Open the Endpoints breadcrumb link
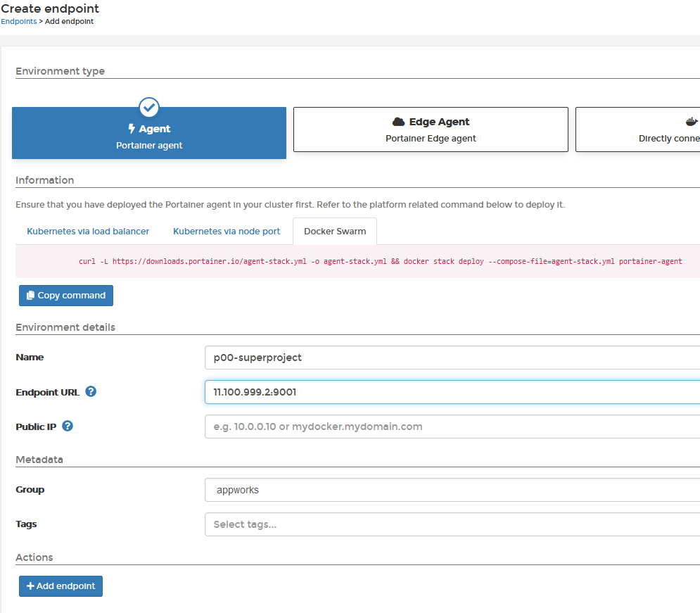 pyautogui.click(x=18, y=21)
